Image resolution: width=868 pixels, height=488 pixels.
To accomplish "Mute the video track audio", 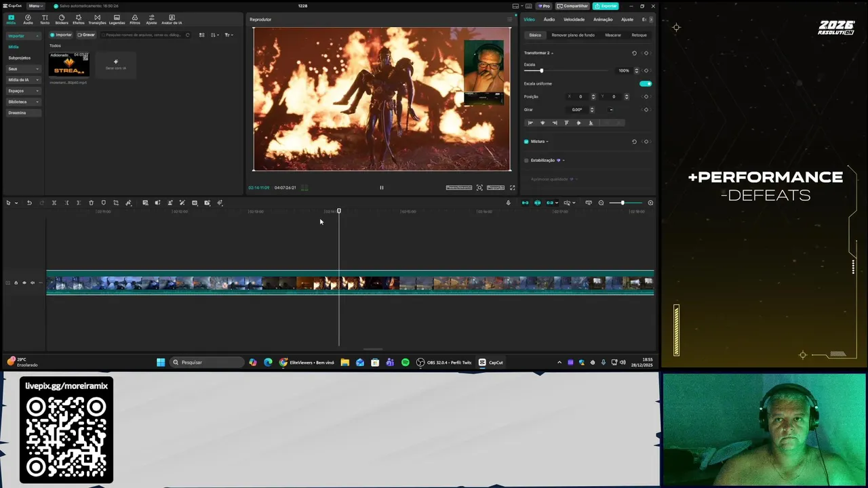I will tap(32, 283).
